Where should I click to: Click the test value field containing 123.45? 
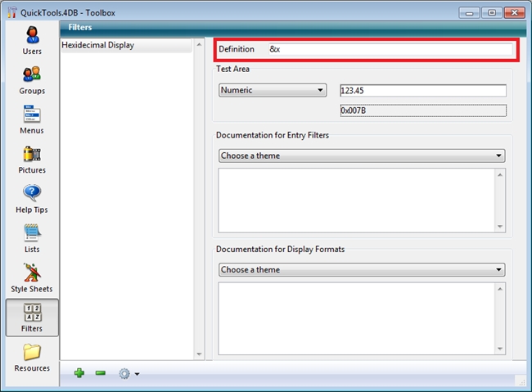coord(422,90)
